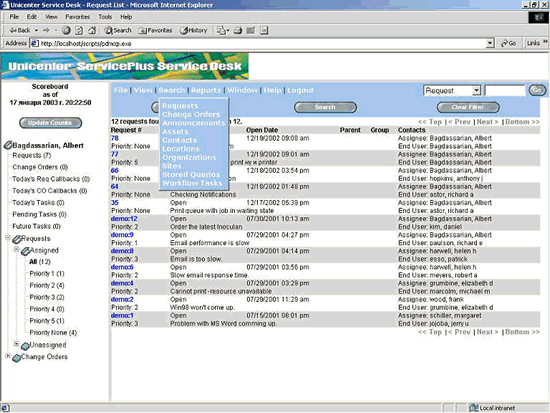This screenshot has width=550, height=413.
Task: Open request demo:12 link
Action: click(x=124, y=219)
